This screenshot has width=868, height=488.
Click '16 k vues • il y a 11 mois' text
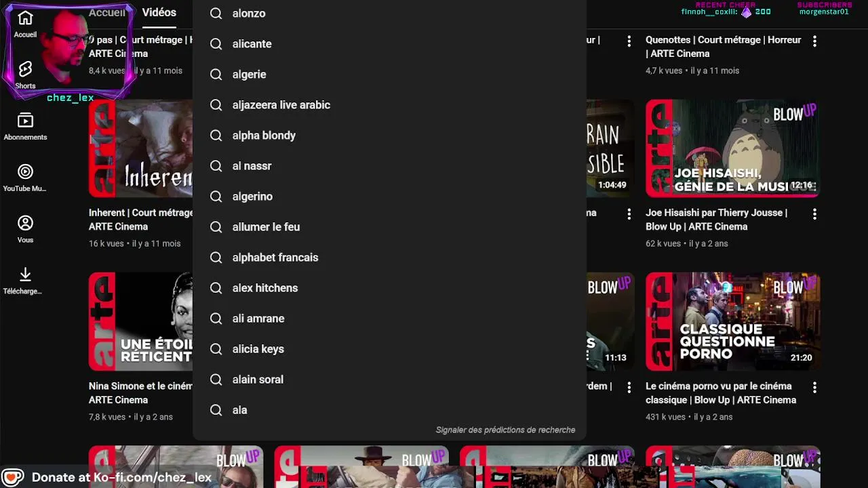135,244
